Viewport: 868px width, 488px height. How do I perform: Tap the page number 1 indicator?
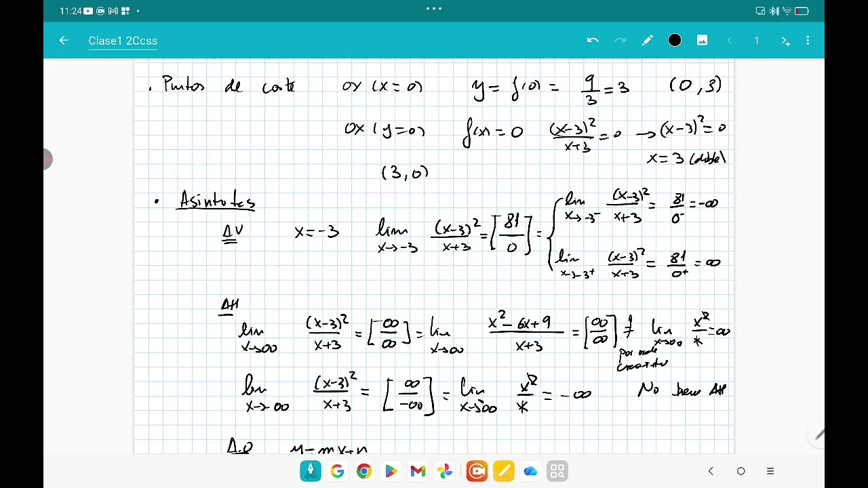click(757, 41)
